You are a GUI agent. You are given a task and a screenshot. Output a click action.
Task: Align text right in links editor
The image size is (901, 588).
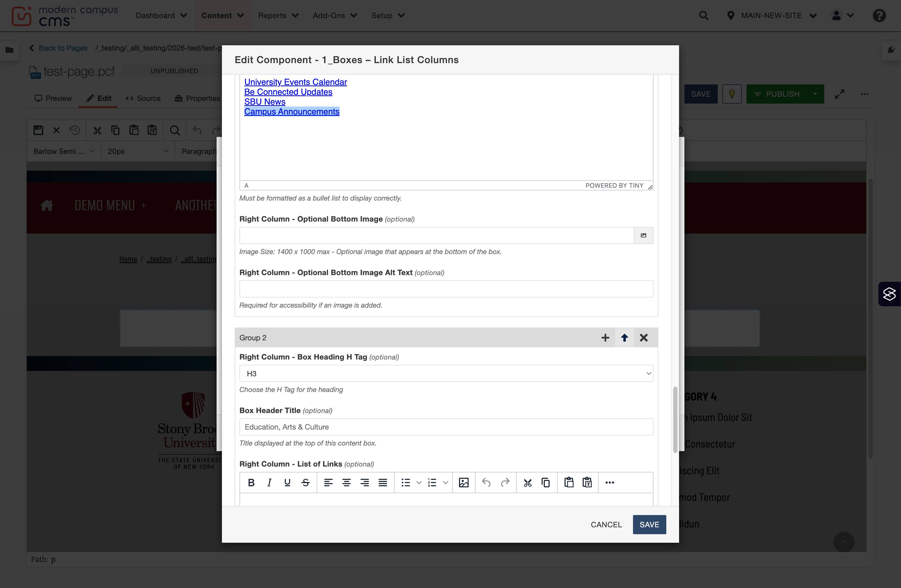click(364, 483)
